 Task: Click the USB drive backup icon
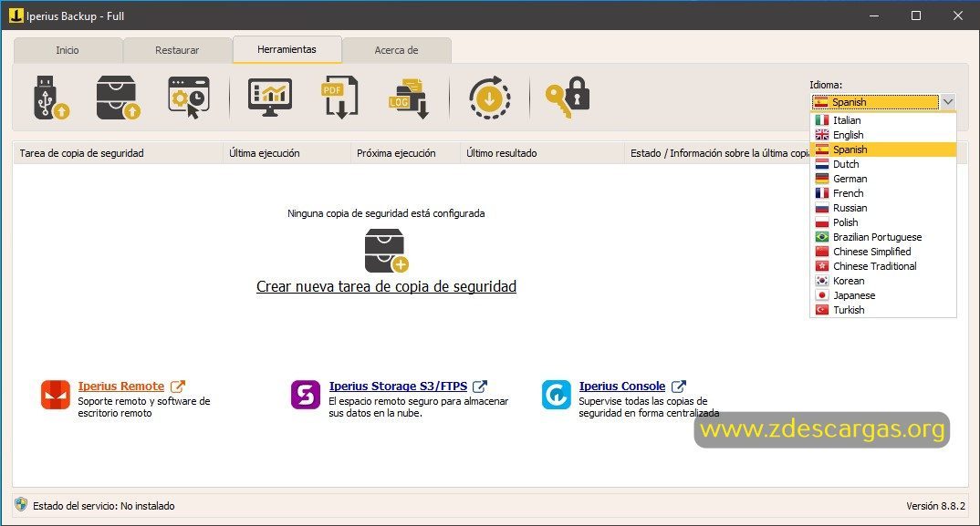tap(51, 98)
